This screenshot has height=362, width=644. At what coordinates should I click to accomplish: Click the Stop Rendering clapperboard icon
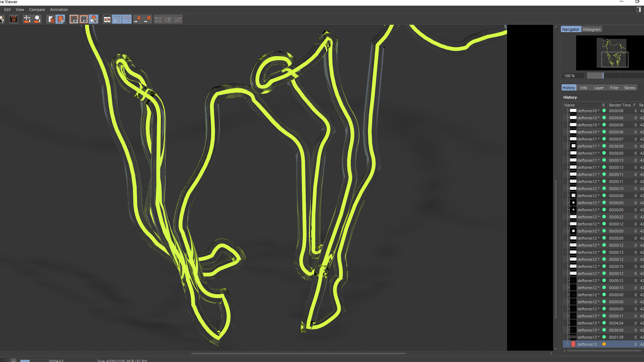point(14,19)
